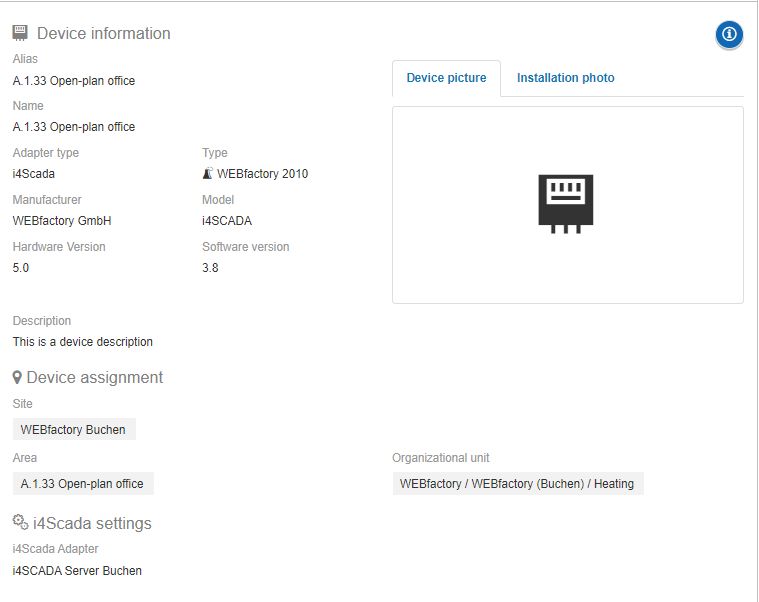
Task: Click the WEBfactory Buchen site tag
Action: (x=73, y=430)
